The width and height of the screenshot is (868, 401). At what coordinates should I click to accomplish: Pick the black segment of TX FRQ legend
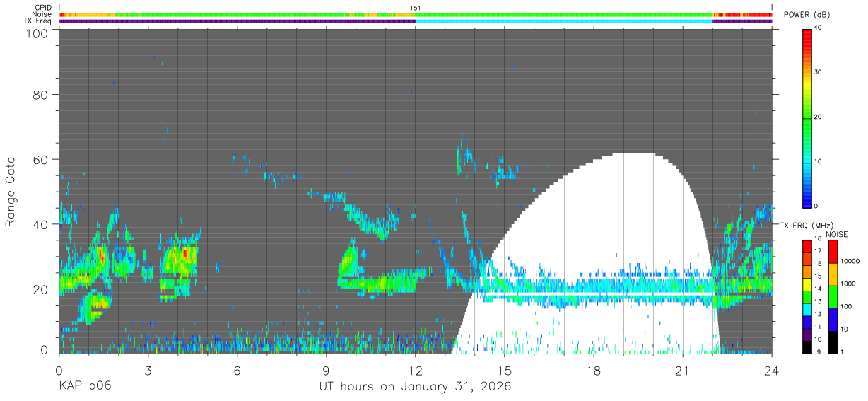807,347
